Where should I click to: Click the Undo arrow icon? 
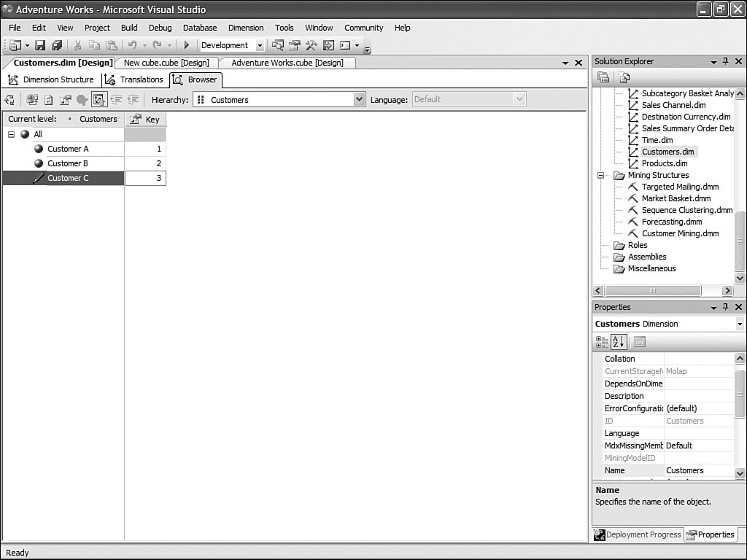point(133,45)
